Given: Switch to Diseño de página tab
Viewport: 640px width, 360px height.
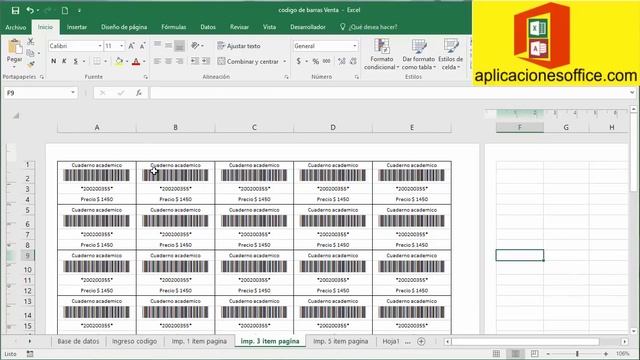Looking at the screenshot, I should pyautogui.click(x=124, y=27).
